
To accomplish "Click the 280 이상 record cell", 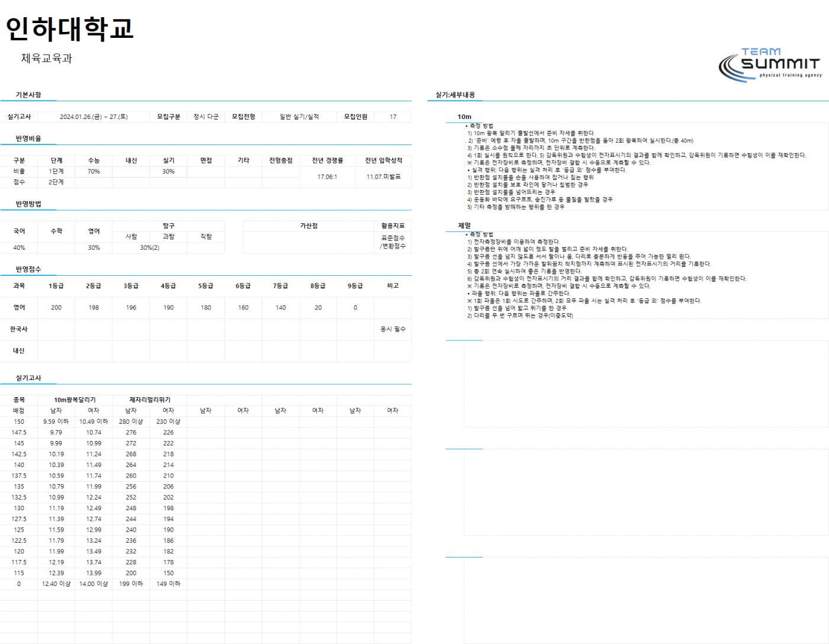I will (131, 421).
